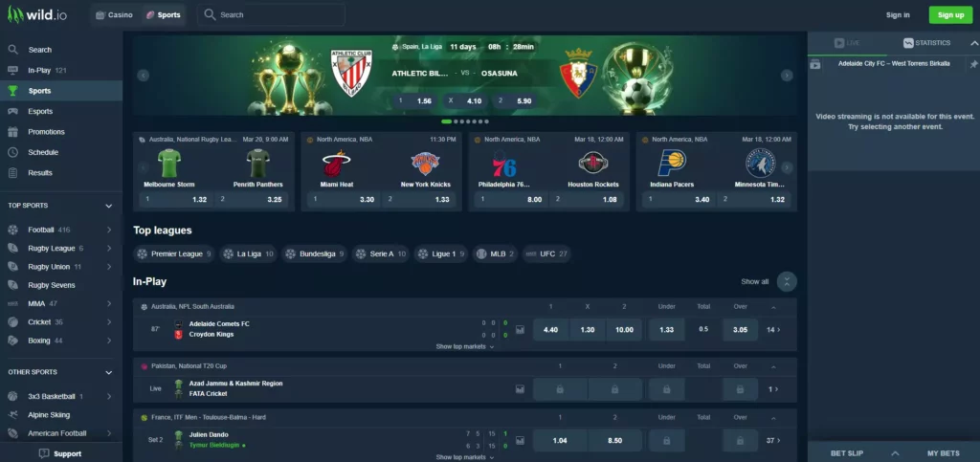Viewport: 980px width, 462px height.
Task: Collapse all In-Play events round button
Action: pos(787,281)
